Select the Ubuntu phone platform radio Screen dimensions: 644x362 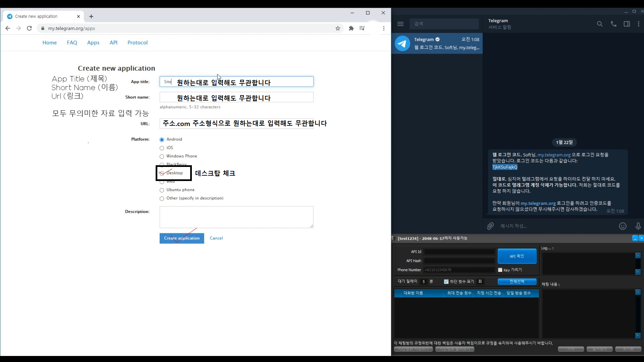pyautogui.click(x=162, y=190)
